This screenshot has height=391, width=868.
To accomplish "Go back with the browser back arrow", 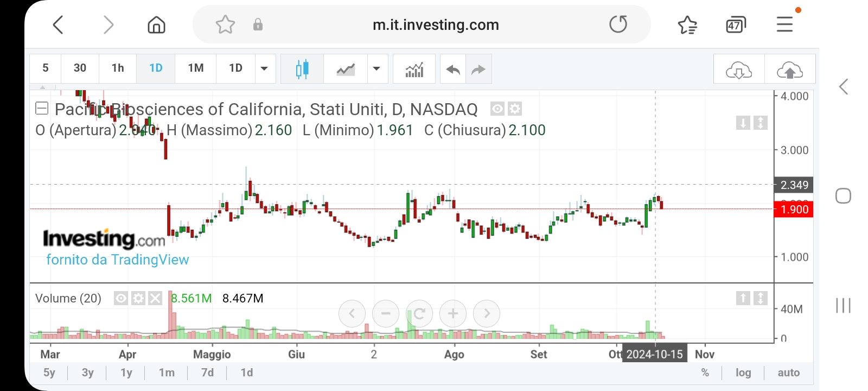I will pyautogui.click(x=58, y=24).
